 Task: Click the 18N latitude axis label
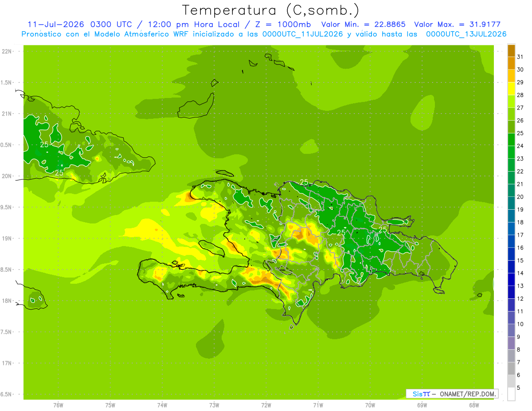[x=6, y=301]
